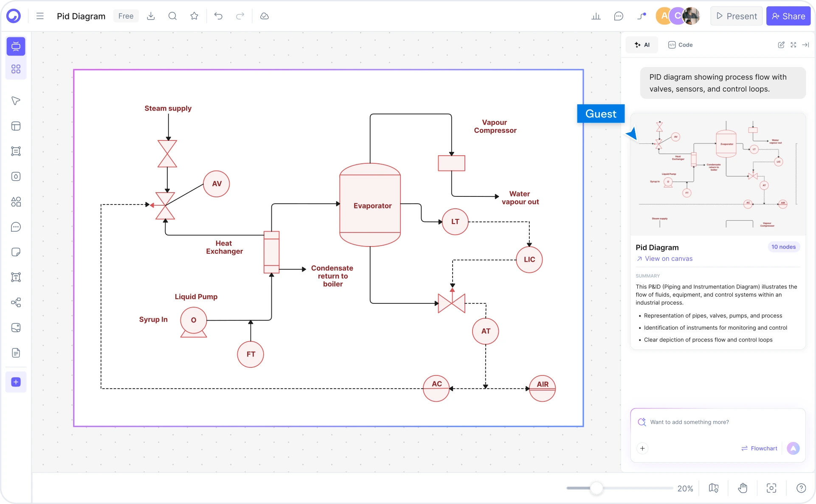816x504 pixels.
Task: Switch to the AI tab
Action: click(642, 45)
